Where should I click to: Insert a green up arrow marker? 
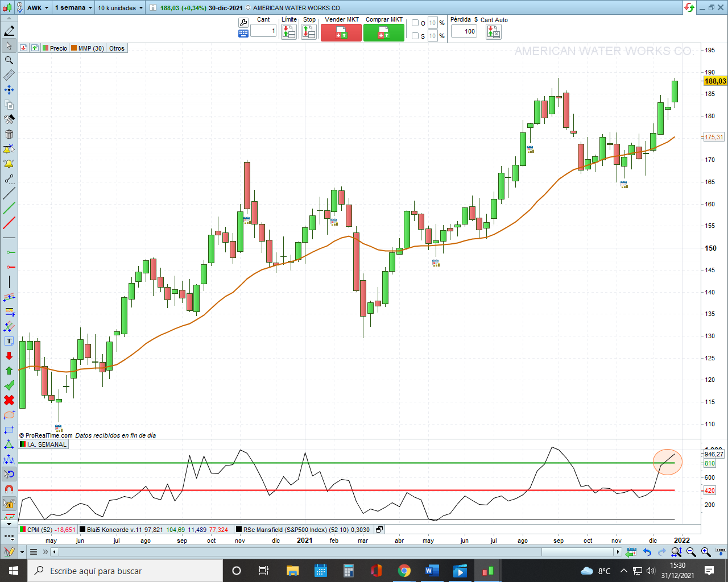pos(9,371)
